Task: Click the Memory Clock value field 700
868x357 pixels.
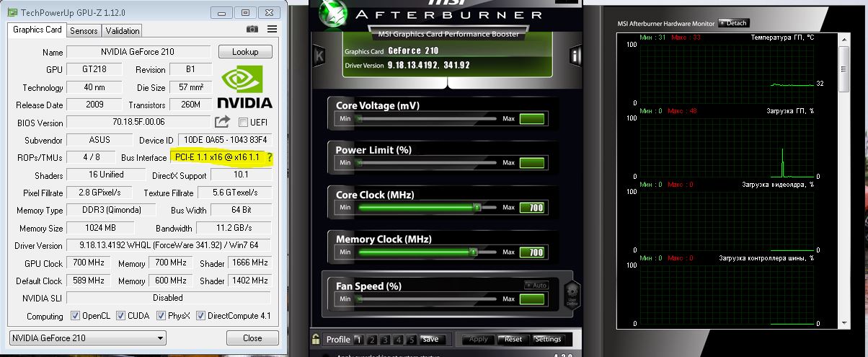Action: tap(532, 252)
